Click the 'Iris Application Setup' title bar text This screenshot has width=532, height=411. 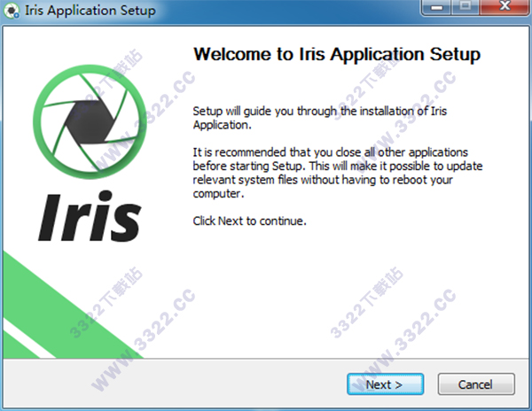tap(90, 11)
